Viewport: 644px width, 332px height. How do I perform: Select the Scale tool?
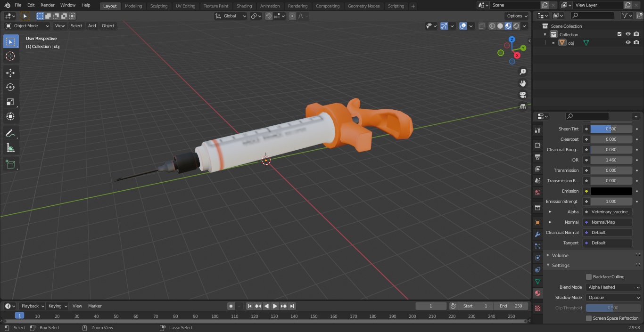[x=10, y=102]
